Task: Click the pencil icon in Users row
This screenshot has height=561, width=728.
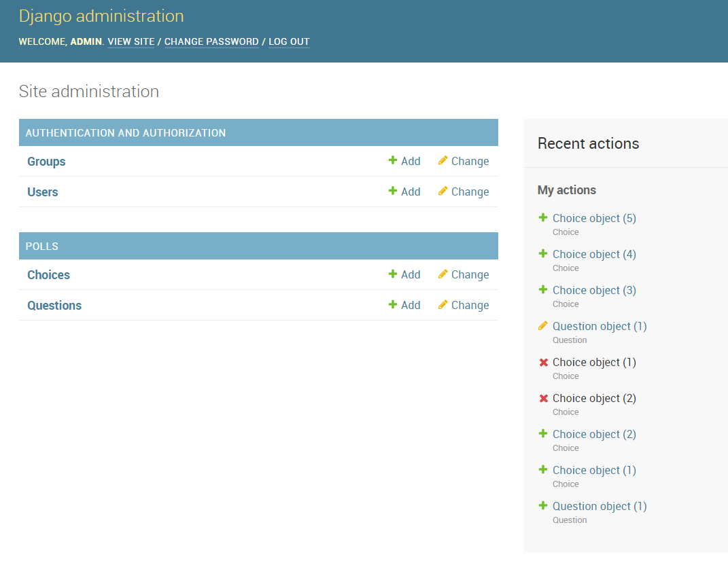Action: (x=443, y=191)
